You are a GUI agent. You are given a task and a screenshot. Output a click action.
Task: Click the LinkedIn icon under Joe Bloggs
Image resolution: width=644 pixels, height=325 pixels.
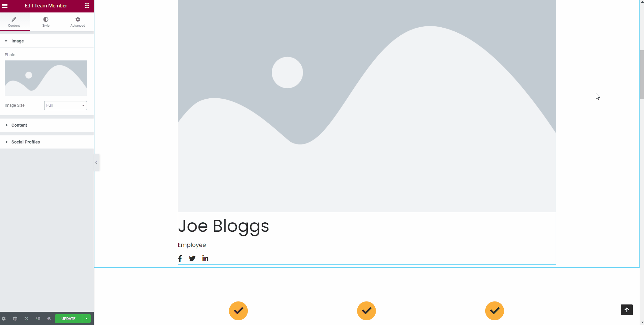click(205, 258)
